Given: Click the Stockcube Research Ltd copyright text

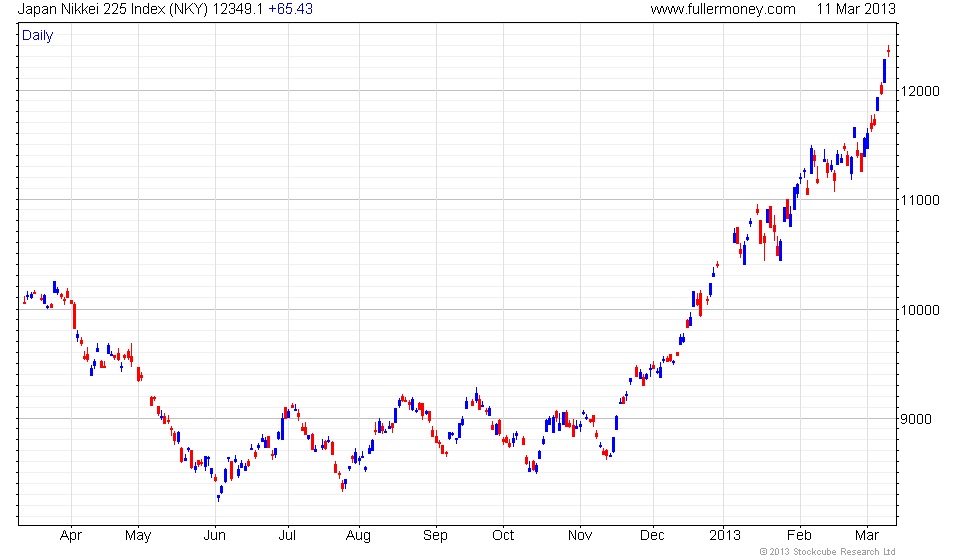Looking at the screenshot, I should [x=826, y=551].
